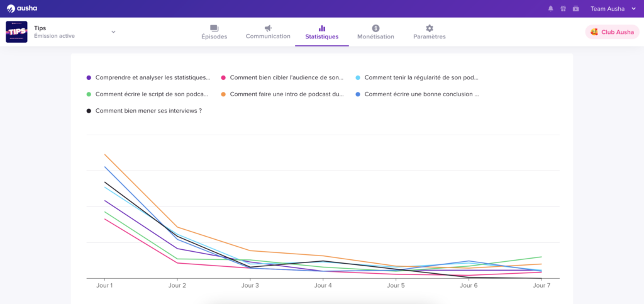This screenshot has height=304, width=644.
Task: Toggle the pink 'Comment bien cibler l'audience' legend dot
Action: 223,77
